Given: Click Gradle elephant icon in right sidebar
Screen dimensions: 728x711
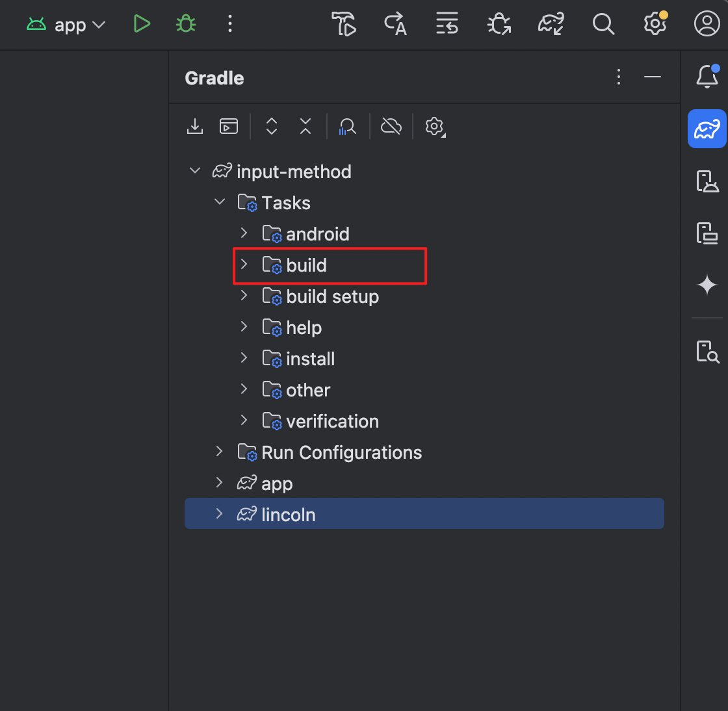Looking at the screenshot, I should point(707,129).
